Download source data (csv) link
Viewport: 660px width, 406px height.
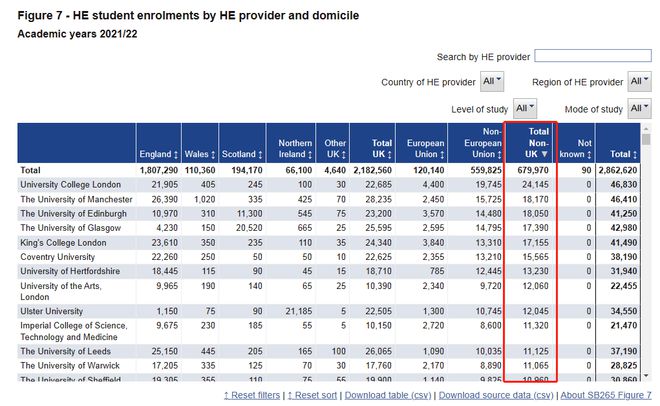[496, 395]
